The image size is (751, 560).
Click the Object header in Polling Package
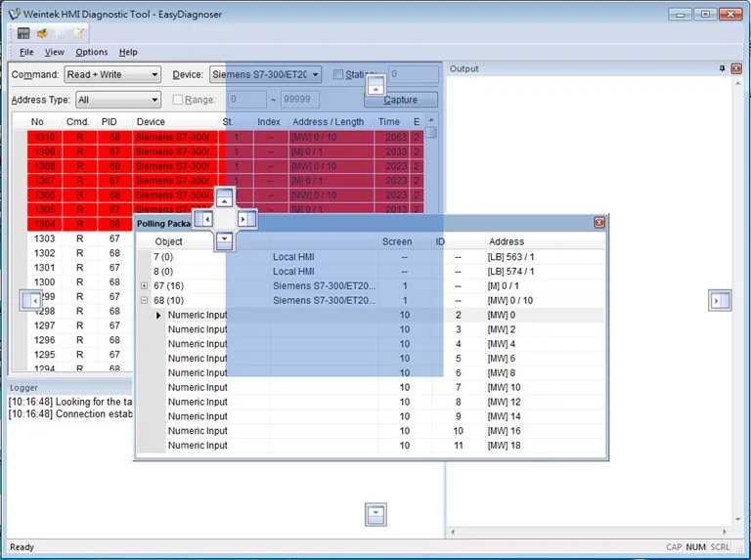168,241
